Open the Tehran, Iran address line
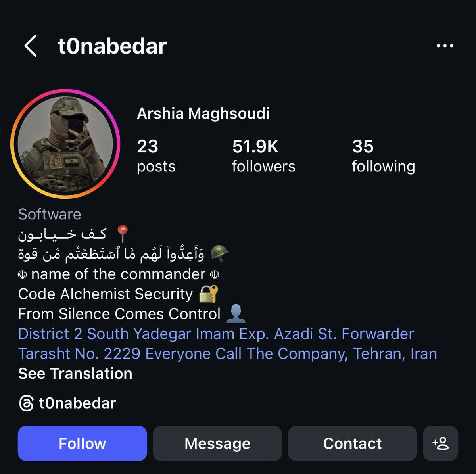The width and height of the screenshot is (476, 474). point(227,354)
